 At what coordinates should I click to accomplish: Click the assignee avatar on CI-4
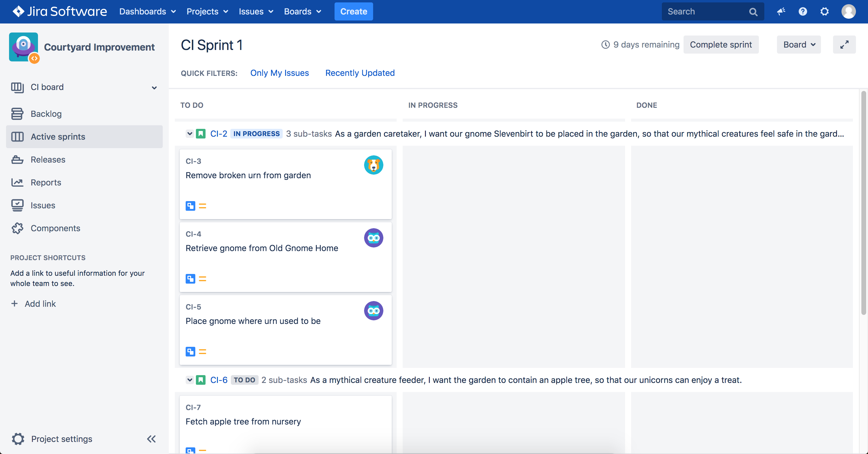coord(373,238)
